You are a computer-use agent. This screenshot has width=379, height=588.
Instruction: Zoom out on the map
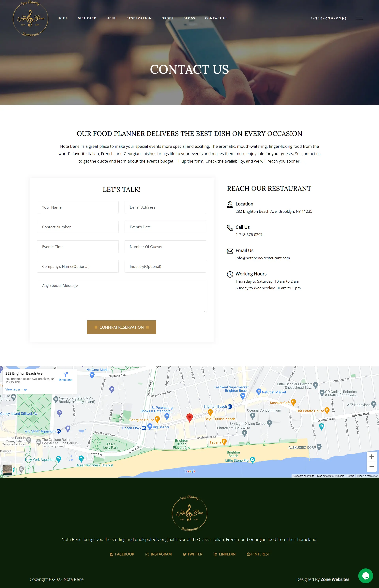click(371, 467)
